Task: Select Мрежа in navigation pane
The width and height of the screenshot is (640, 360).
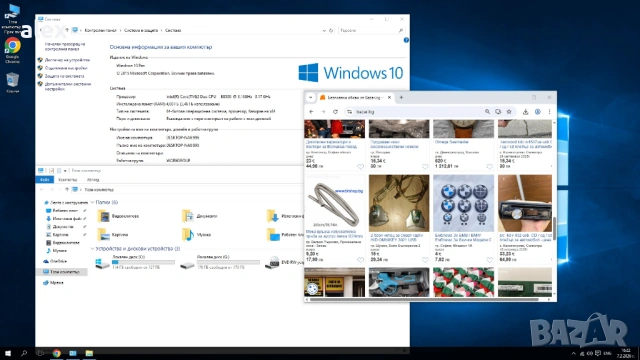Action: pyautogui.click(x=53, y=282)
